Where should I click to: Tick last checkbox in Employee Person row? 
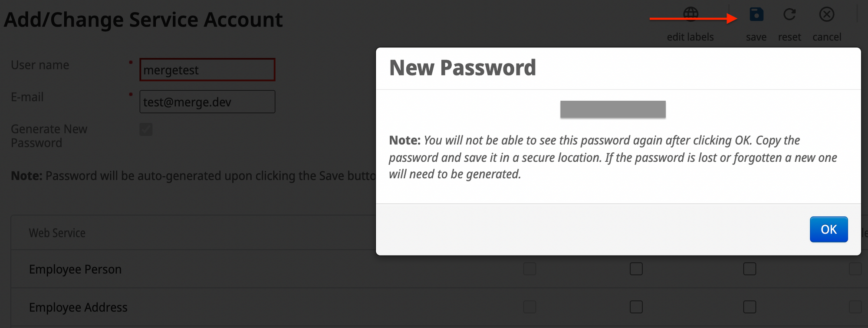click(855, 269)
